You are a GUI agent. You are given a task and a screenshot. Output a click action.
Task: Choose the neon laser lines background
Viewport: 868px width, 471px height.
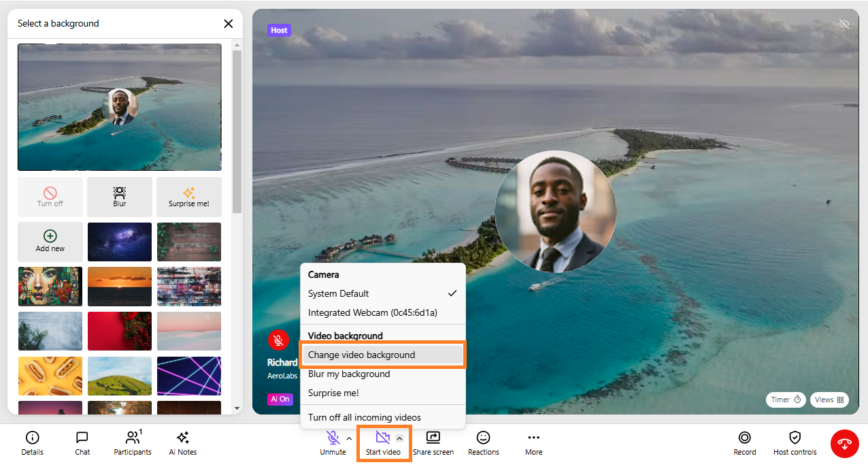point(189,376)
